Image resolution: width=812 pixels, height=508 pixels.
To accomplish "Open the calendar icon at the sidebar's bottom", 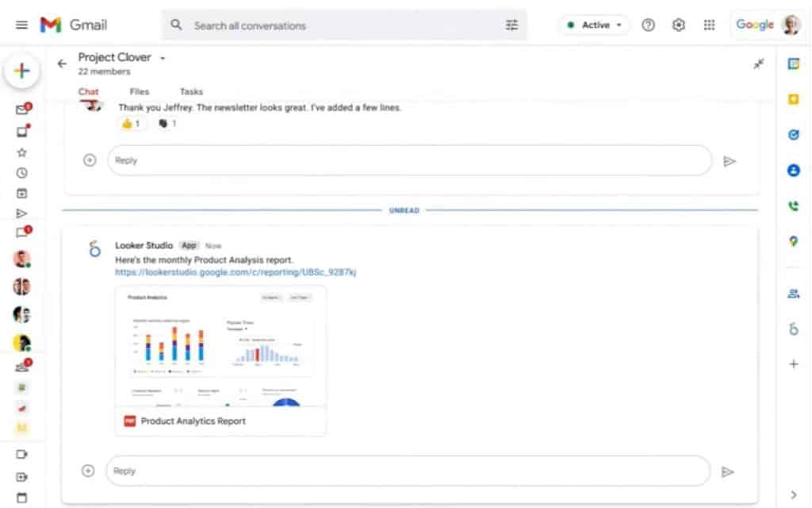I will point(21,498).
